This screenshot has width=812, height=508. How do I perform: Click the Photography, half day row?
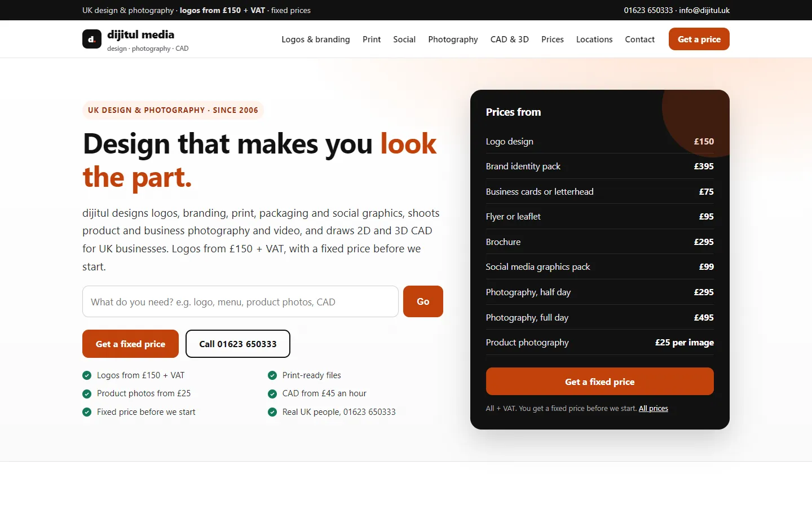tap(600, 292)
